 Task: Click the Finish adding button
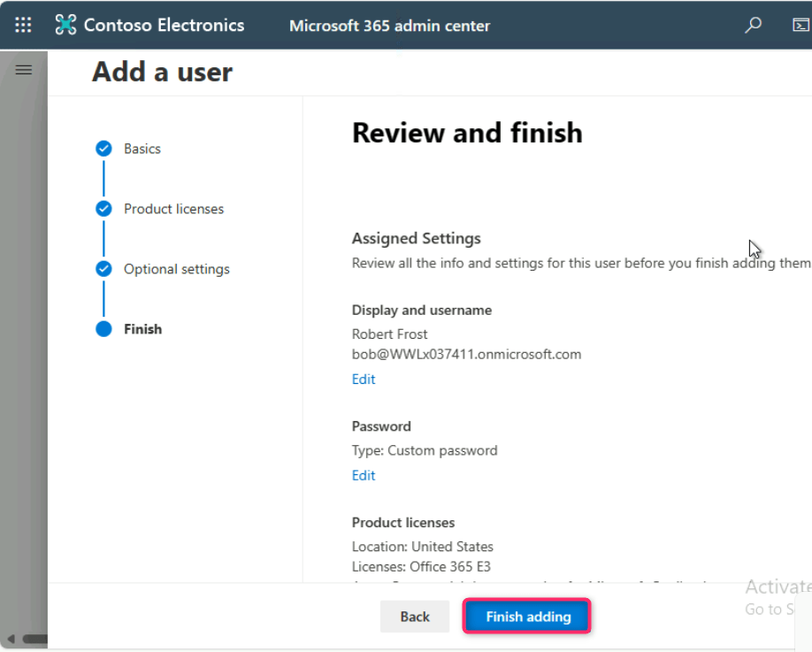point(527,617)
